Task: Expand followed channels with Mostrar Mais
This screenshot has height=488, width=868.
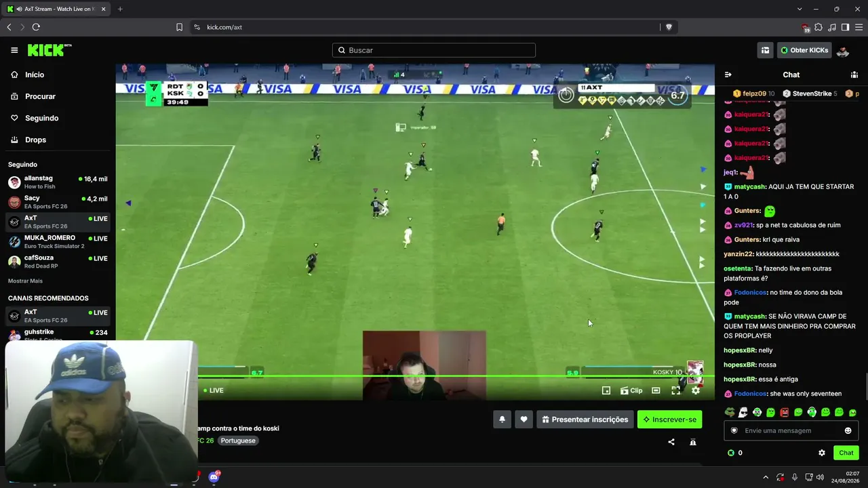Action: click(x=25, y=281)
